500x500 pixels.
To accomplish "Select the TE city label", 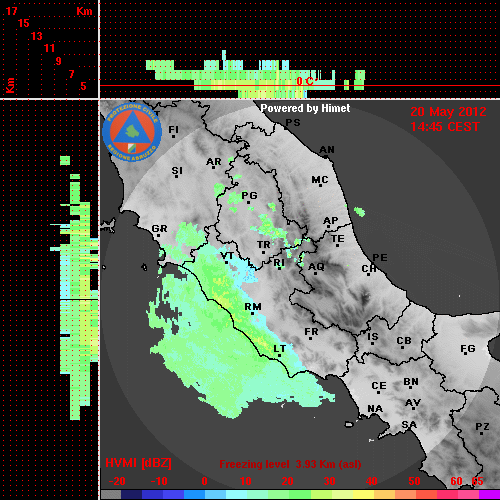I will tap(338, 239).
